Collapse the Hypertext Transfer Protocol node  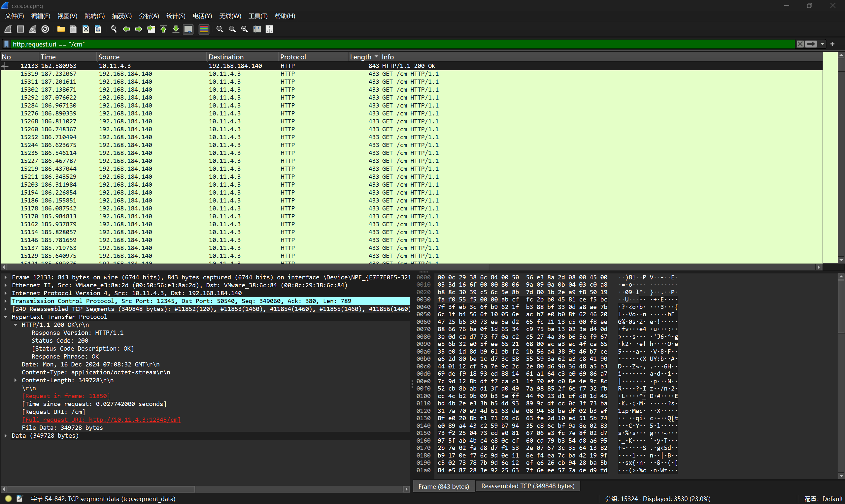5,317
